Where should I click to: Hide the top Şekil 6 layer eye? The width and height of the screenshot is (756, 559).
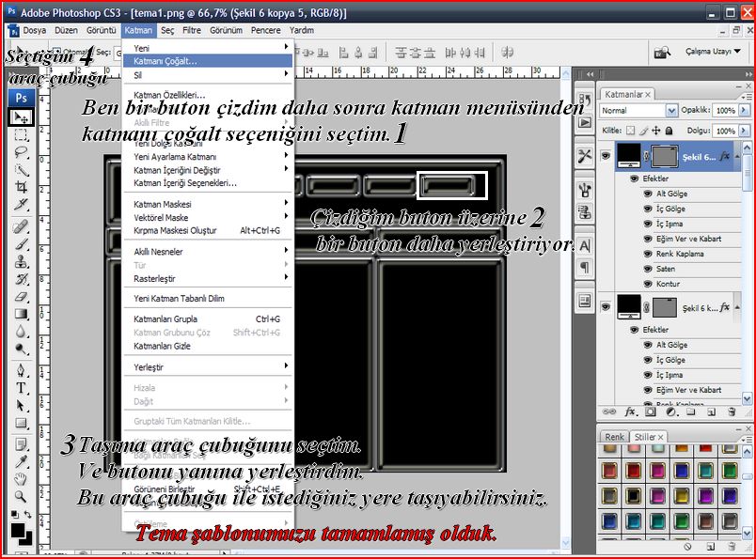[x=606, y=156]
